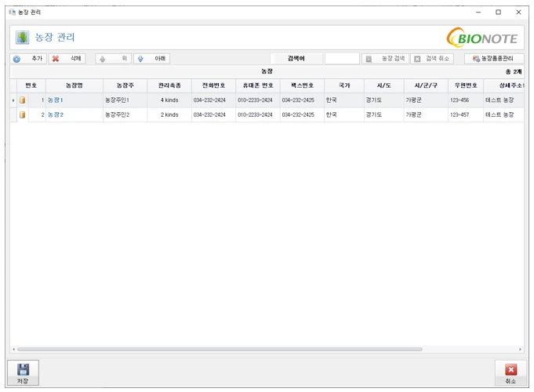534x392 pixels.
Task: Click the red 취소 cancel icon
Action: [510, 370]
